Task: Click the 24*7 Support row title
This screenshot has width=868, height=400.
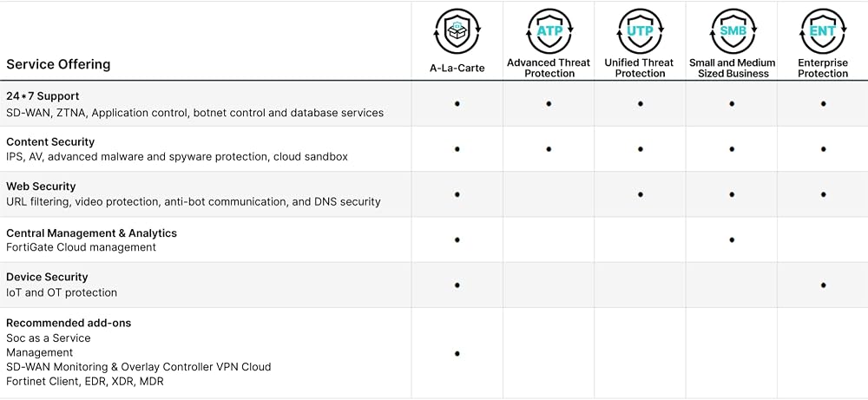Action: point(43,95)
